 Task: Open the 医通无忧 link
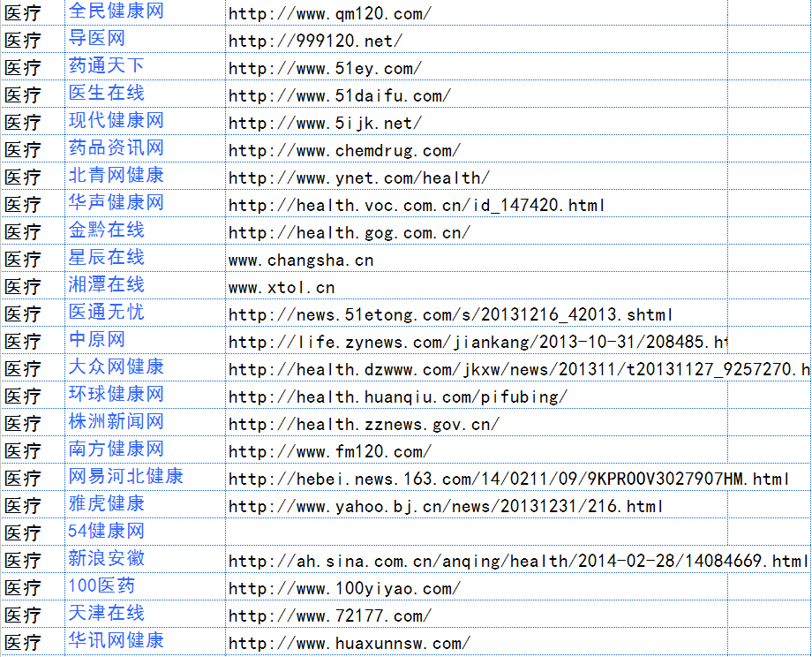pyautogui.click(x=106, y=313)
